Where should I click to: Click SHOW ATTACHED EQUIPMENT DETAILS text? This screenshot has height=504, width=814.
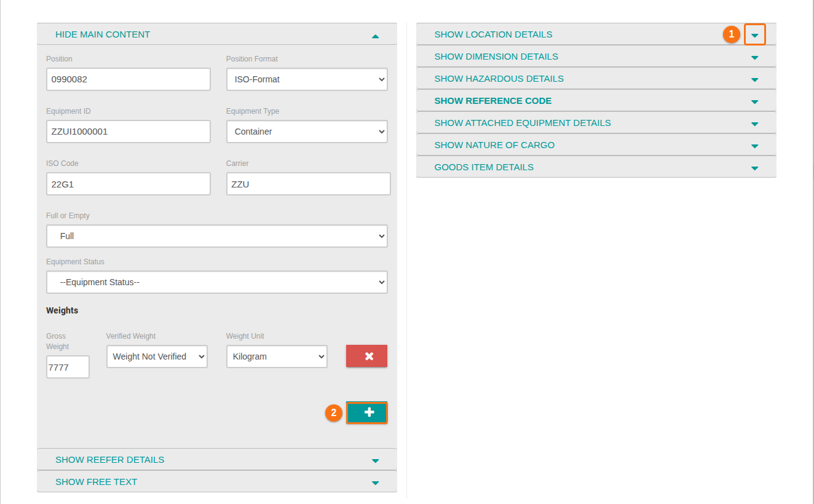[523, 123]
